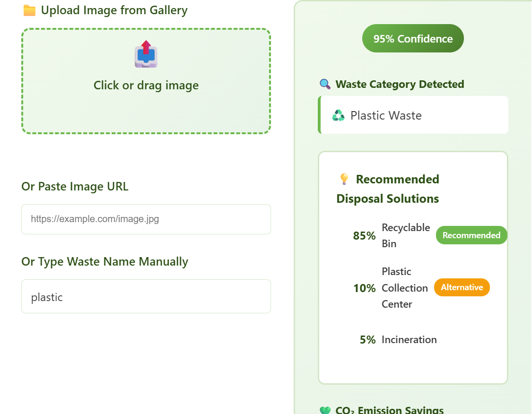This screenshot has height=414, width=532.
Task: Click the Waste Category Detected heading
Action: coord(400,85)
